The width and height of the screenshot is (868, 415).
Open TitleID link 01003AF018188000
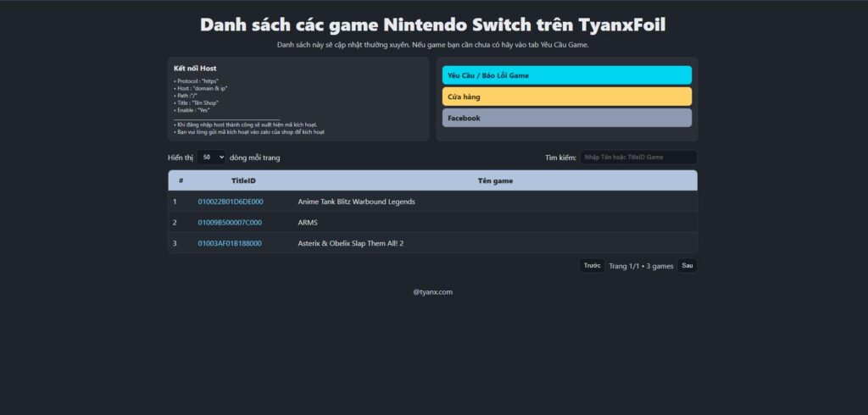230,244
